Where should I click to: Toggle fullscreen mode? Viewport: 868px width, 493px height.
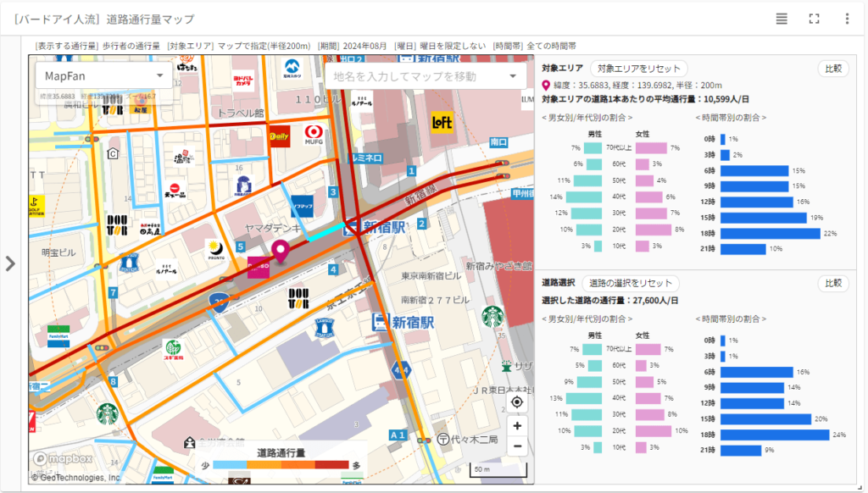pyautogui.click(x=815, y=17)
